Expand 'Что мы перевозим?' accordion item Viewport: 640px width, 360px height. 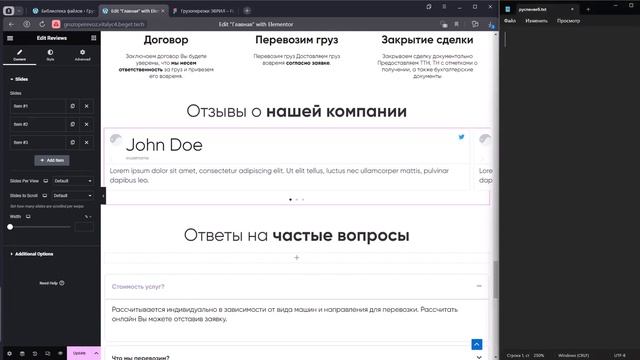point(297,357)
